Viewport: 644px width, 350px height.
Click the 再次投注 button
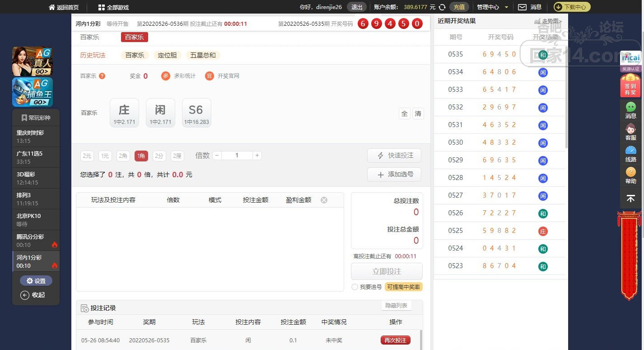tap(395, 340)
